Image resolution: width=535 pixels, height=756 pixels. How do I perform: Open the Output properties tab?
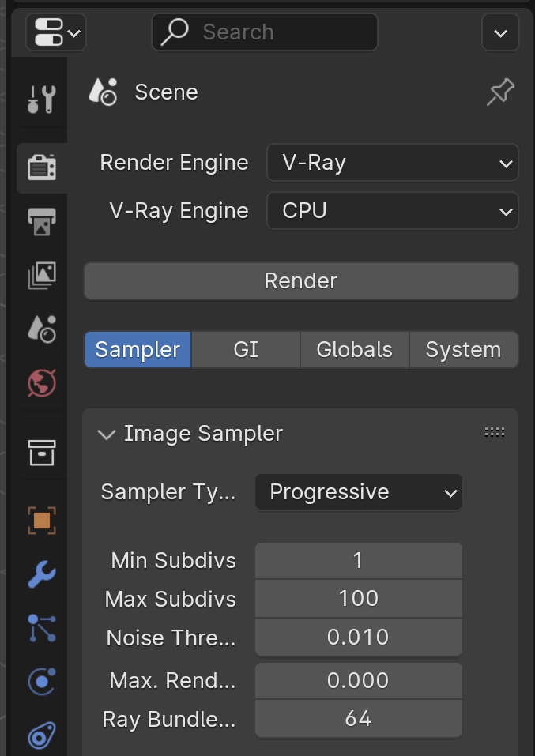pyautogui.click(x=42, y=222)
